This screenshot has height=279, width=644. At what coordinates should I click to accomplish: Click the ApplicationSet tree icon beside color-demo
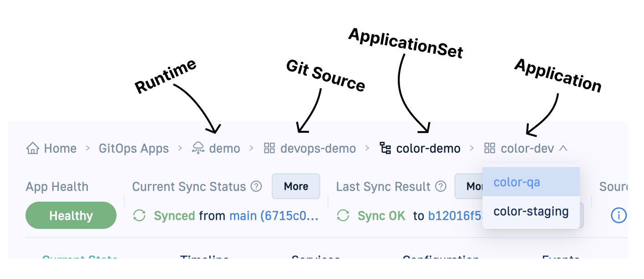coord(385,148)
